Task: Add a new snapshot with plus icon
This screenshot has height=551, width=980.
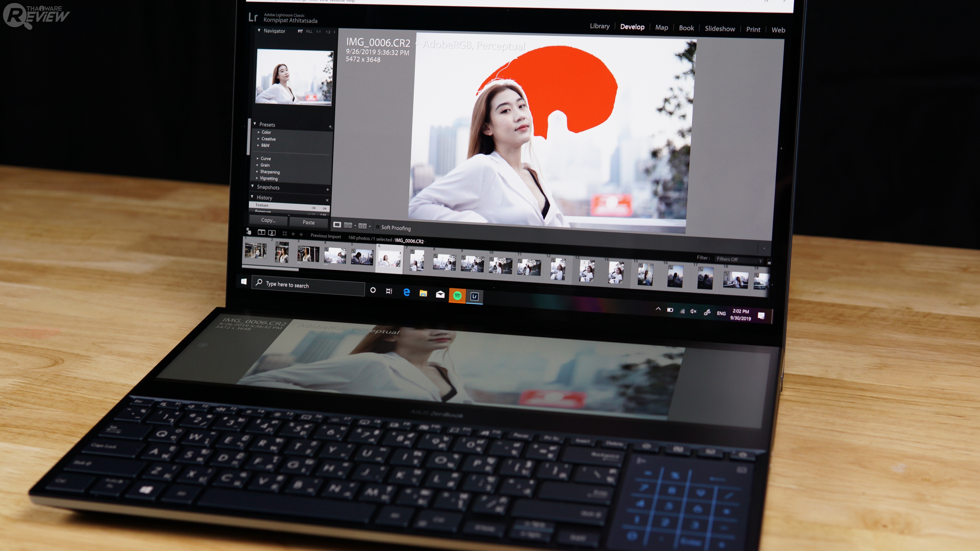Action: pyautogui.click(x=328, y=189)
